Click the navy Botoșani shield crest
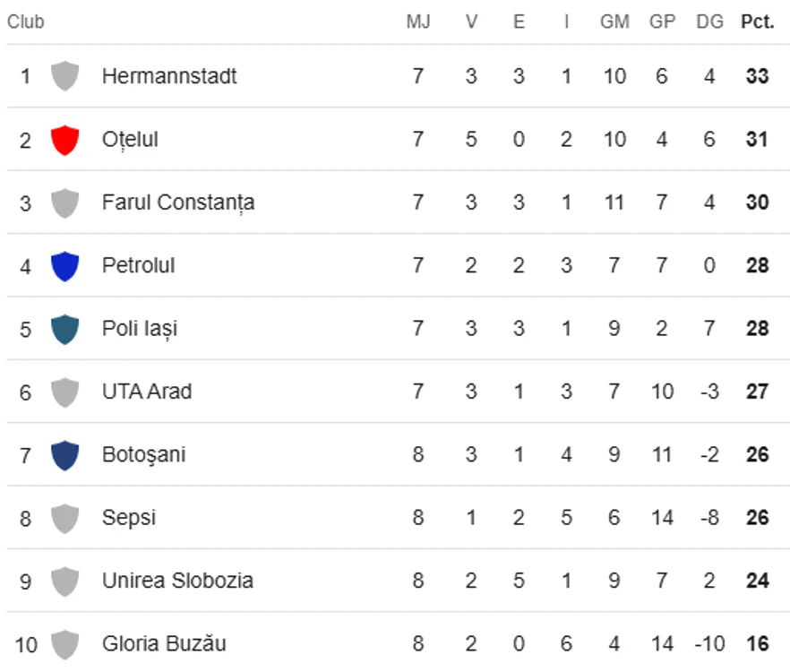The width and height of the screenshot is (790, 672). (65, 455)
